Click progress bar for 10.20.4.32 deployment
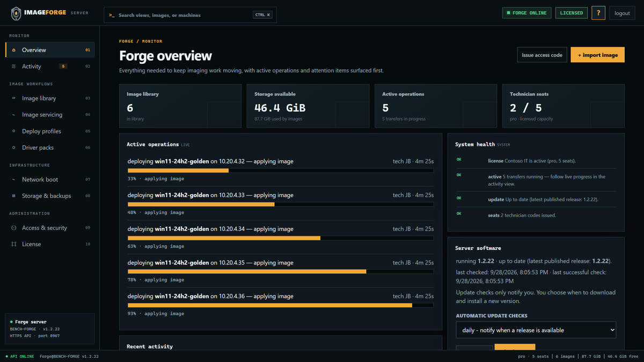Image resolution: width=644 pixels, height=362 pixels. coord(281,171)
